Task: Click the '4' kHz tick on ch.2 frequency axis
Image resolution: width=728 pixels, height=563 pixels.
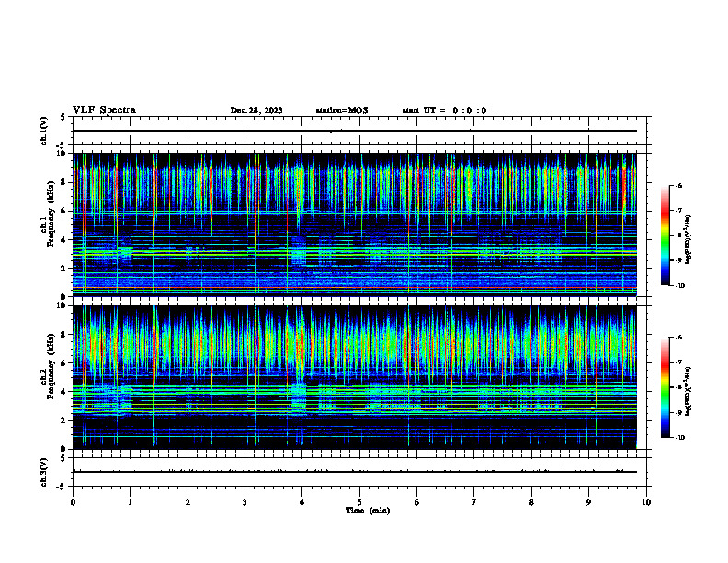Action: click(64, 392)
